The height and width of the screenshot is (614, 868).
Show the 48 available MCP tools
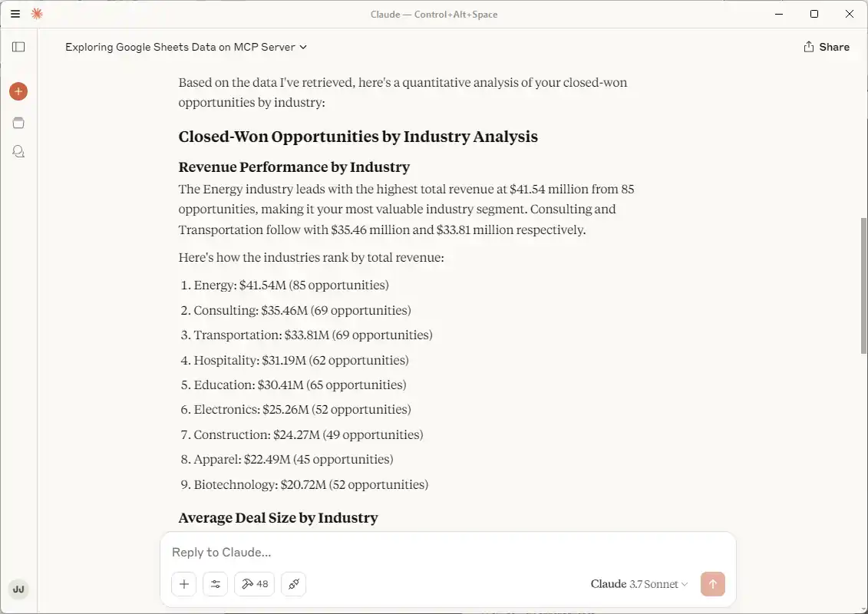click(x=255, y=584)
